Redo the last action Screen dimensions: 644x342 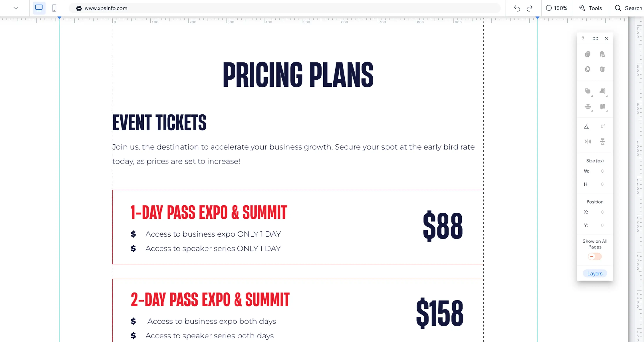(x=529, y=8)
